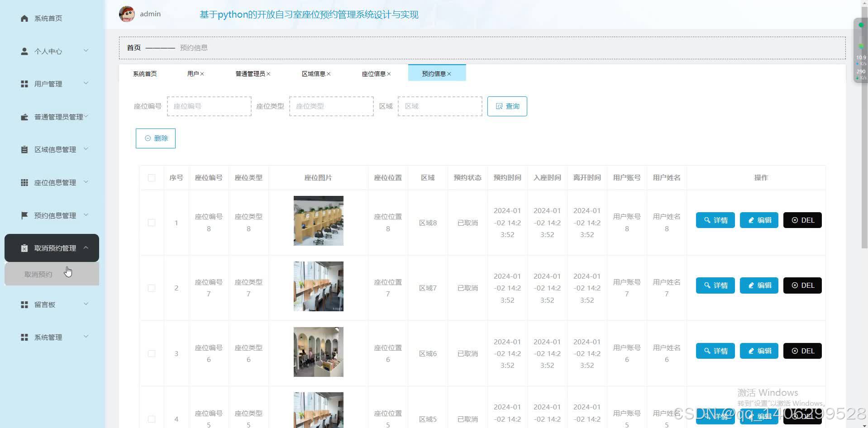Open 详情 for row 3
This screenshot has height=428, width=868.
point(715,351)
